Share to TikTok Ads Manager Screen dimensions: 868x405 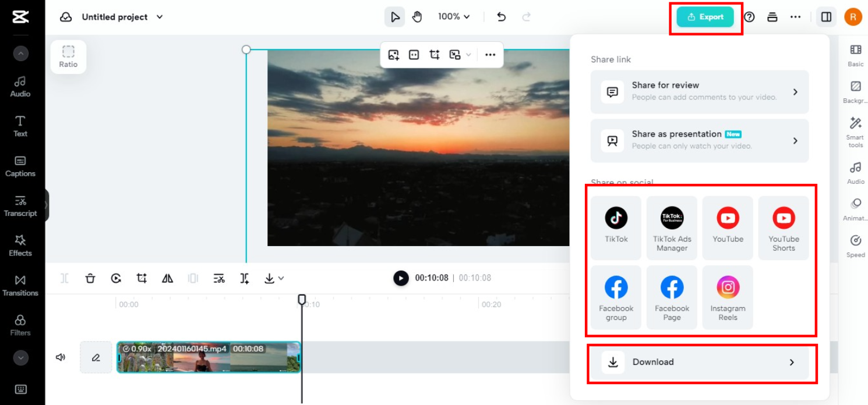[672, 228]
